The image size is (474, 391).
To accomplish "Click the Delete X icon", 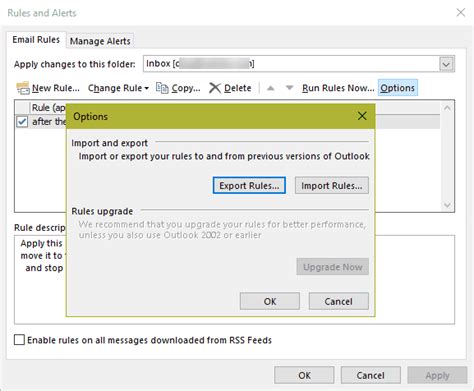I will (x=215, y=88).
